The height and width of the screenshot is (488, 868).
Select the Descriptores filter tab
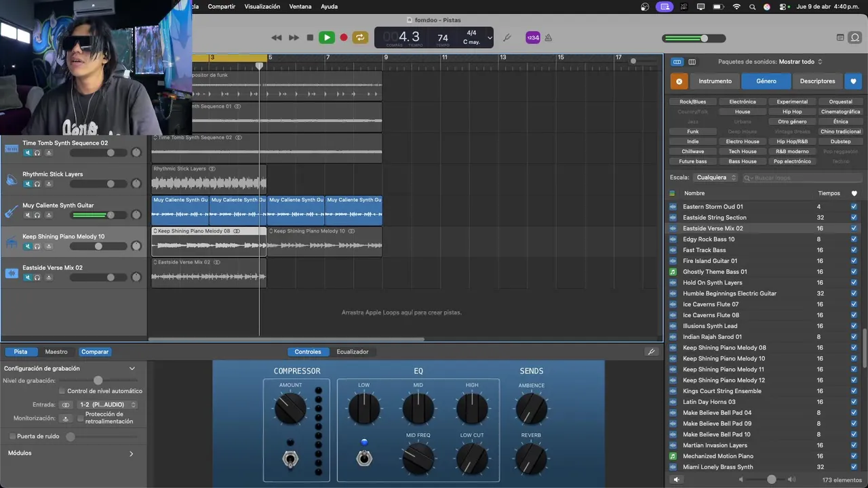pos(818,81)
